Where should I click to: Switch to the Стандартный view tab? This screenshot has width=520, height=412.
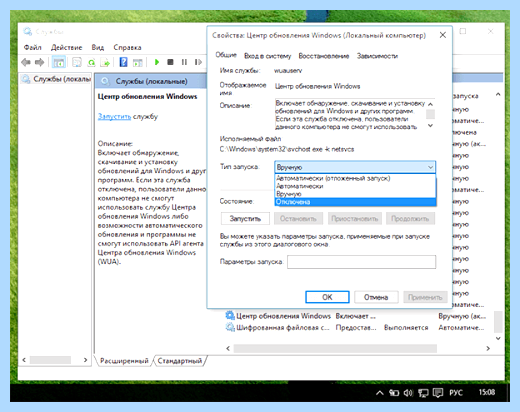click(x=180, y=361)
